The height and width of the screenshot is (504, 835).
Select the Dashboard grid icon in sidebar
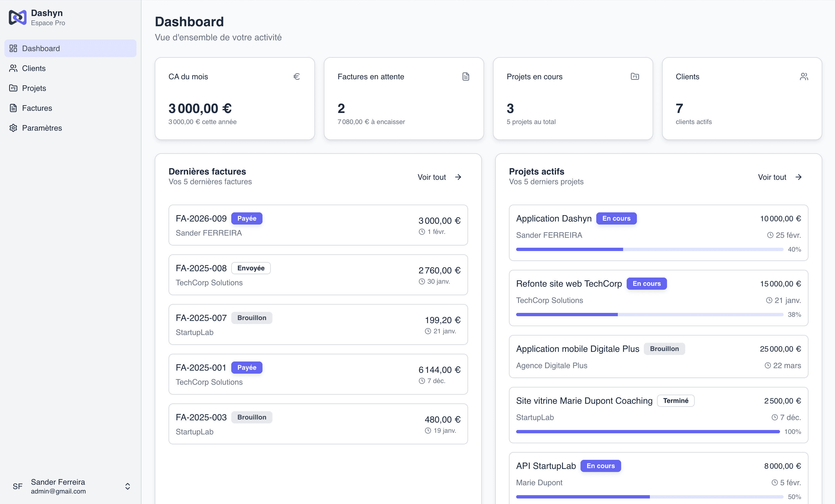pos(13,48)
